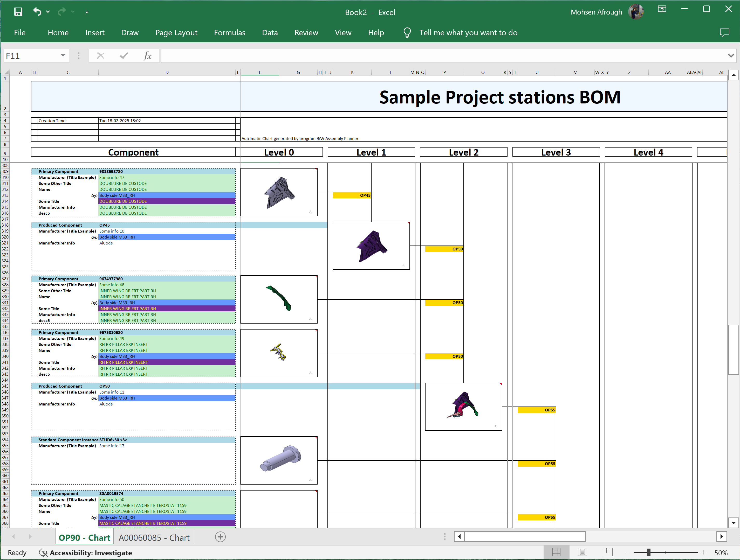Click the 'Sample Project stations BOM' title
Screen dimensions: 740x560
[x=500, y=97]
